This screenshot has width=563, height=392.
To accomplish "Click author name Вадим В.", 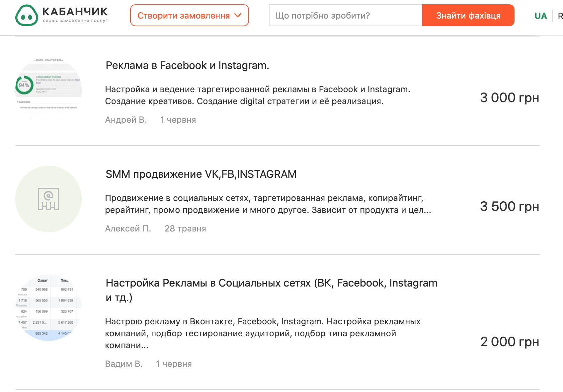I will pyautogui.click(x=123, y=364).
